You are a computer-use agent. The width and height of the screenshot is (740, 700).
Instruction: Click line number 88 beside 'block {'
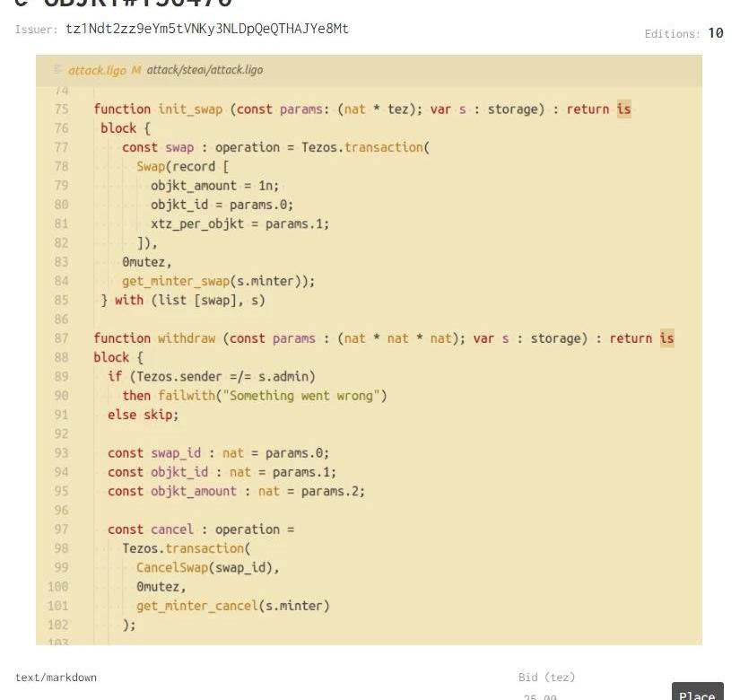pyautogui.click(x=61, y=357)
